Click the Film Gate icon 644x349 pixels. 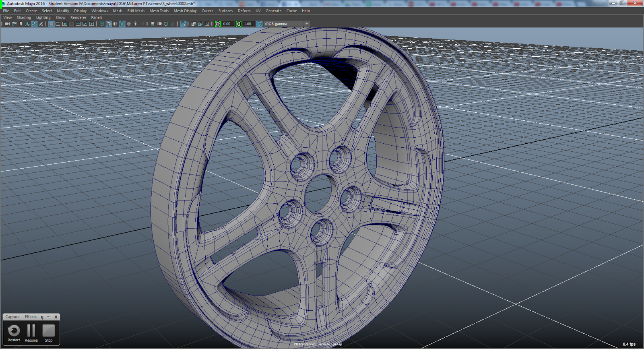click(x=58, y=24)
